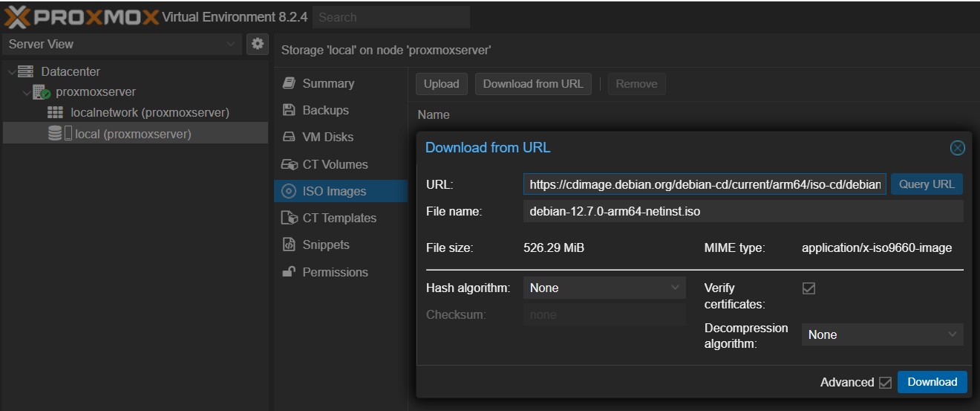Click the blue Download button
The image size is (980, 411).
coord(932,382)
